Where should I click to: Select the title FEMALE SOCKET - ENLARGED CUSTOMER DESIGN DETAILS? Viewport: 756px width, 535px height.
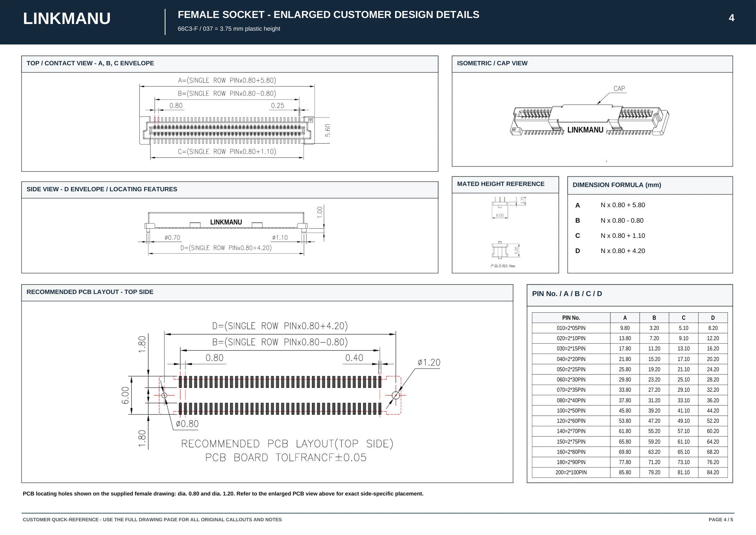point(328,15)
